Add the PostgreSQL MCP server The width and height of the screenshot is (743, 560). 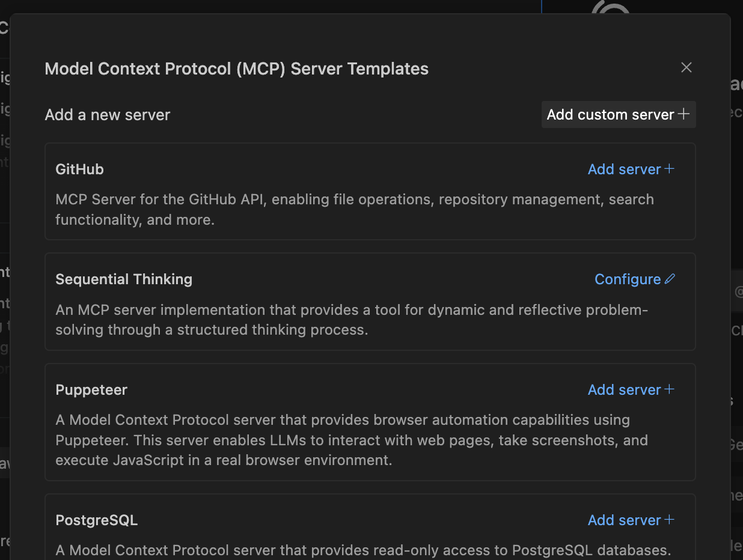(625, 520)
